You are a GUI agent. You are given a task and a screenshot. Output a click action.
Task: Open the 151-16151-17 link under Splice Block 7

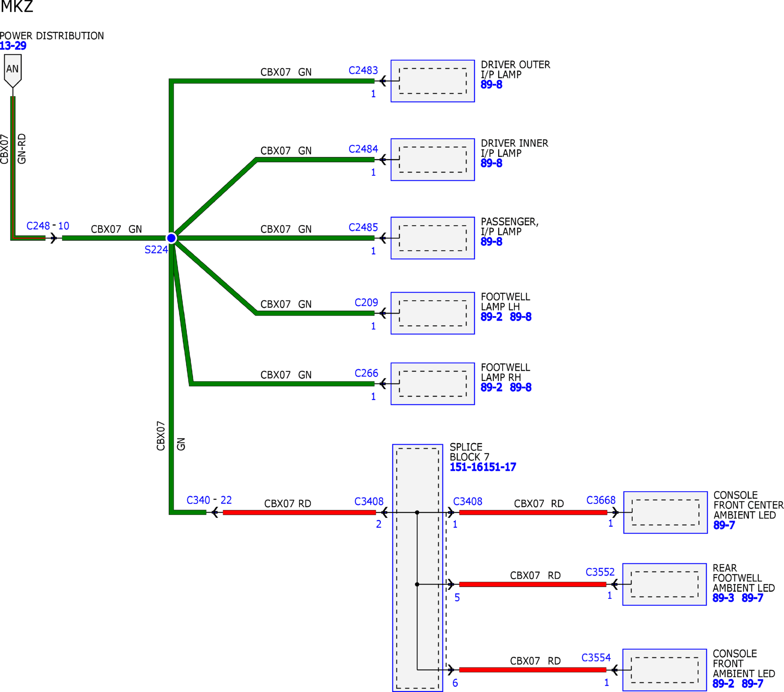tap(483, 467)
